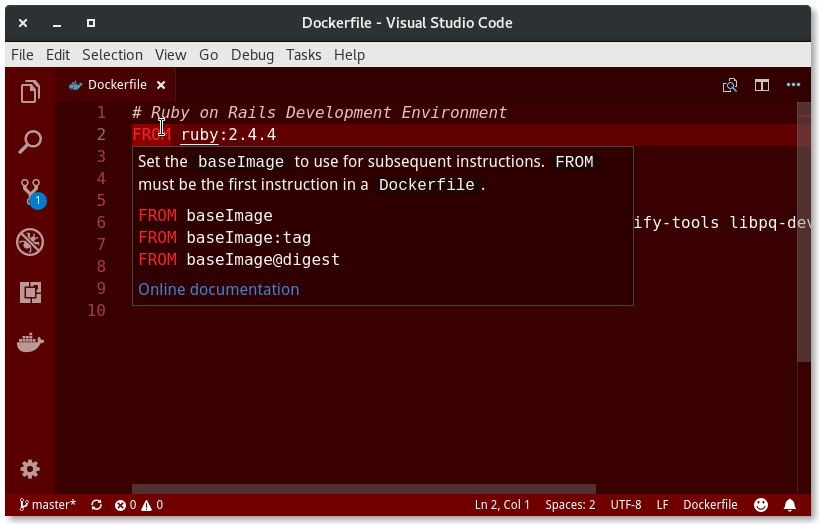Open the Search view in activity bar
This screenshot has width=820, height=525.
(30, 142)
